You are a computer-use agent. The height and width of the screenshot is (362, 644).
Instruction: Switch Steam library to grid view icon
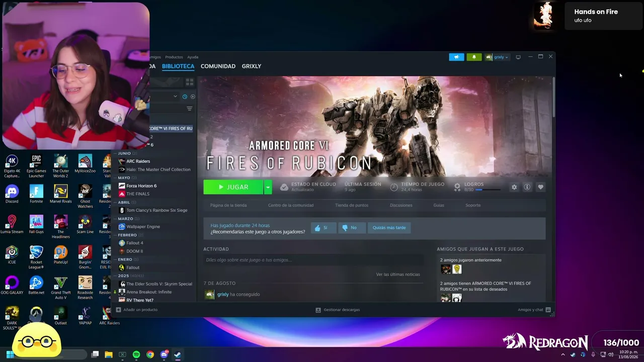[190, 81]
